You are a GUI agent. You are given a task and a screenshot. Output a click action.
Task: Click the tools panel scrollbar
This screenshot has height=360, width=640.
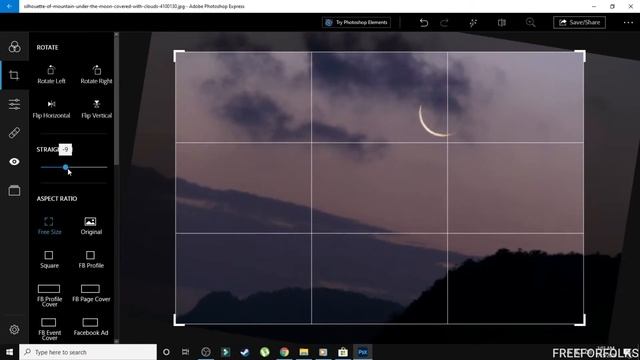116,100
